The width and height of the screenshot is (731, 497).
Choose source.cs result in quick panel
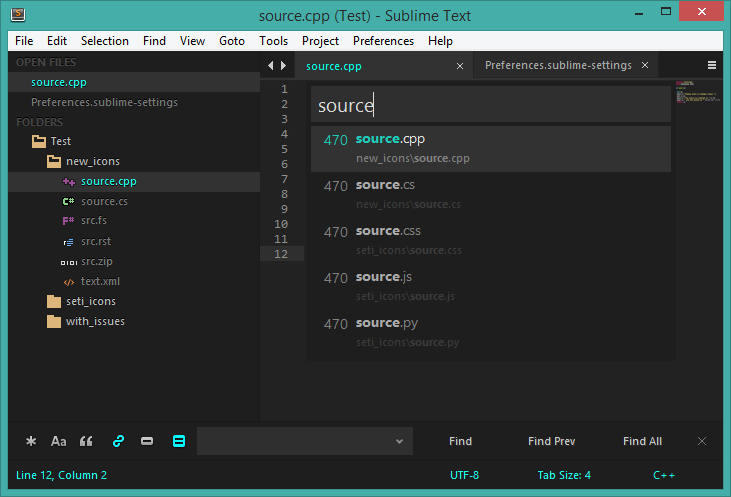[x=491, y=195]
